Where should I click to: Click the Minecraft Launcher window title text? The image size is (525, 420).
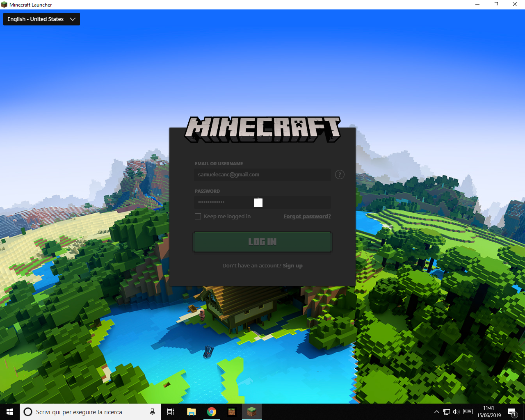[31, 5]
